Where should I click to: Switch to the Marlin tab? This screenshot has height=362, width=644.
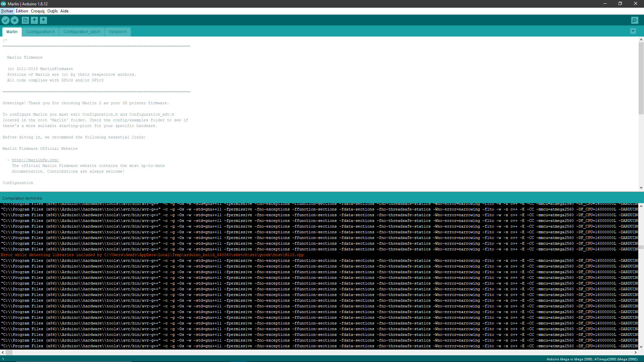coord(12,32)
